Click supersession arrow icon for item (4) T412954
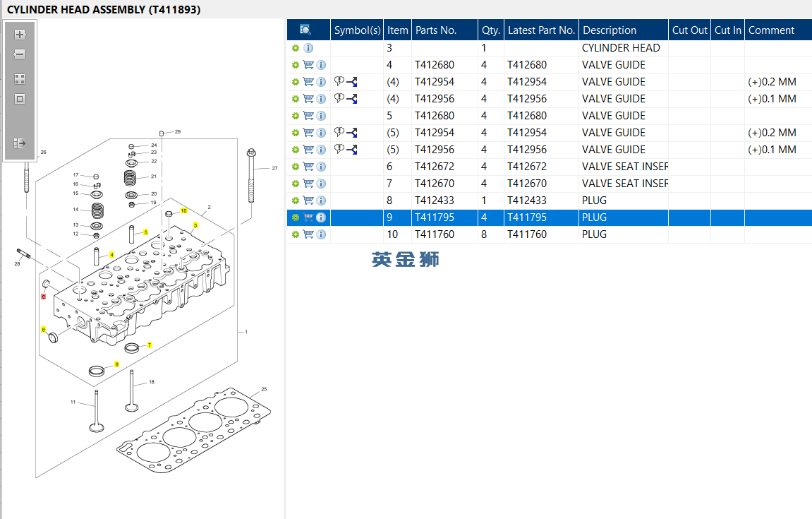812x519 pixels. tap(352, 82)
